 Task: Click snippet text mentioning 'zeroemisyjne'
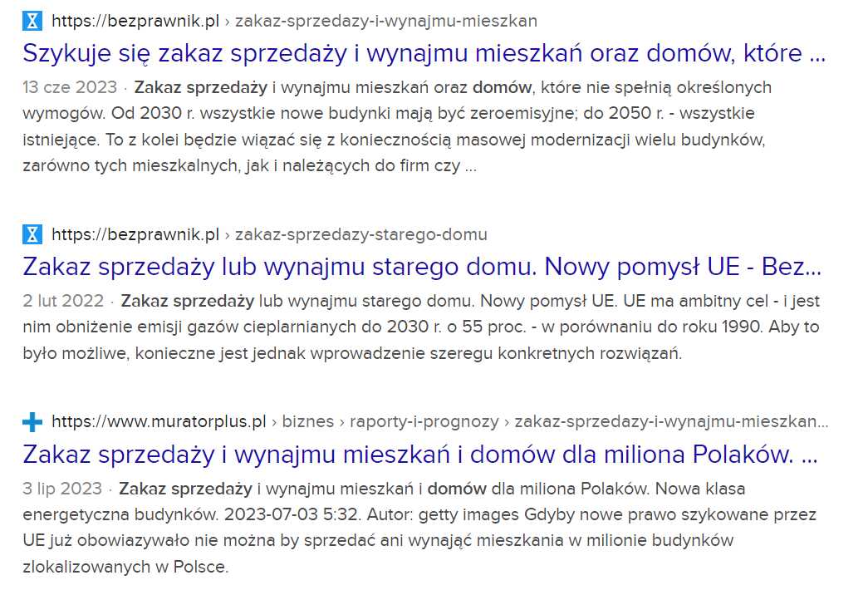(x=389, y=114)
